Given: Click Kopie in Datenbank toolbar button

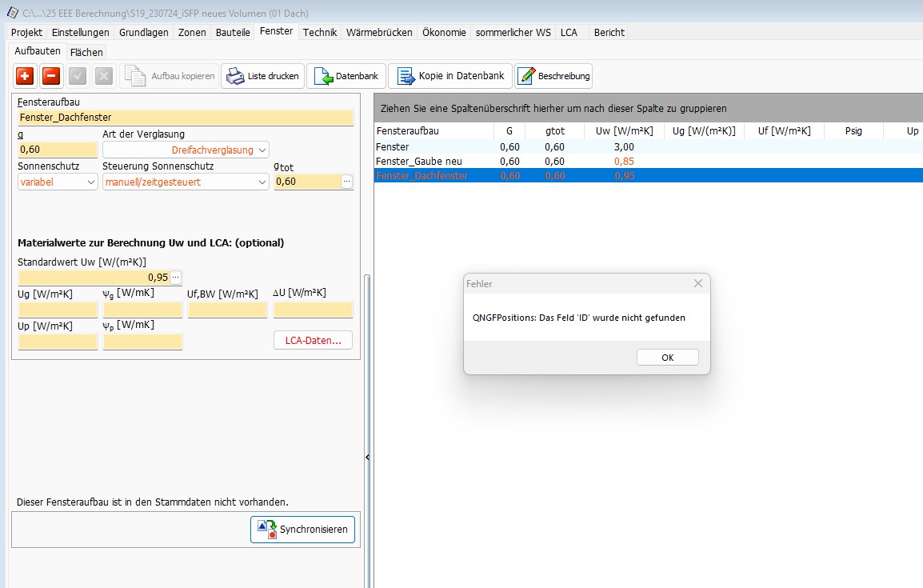Looking at the screenshot, I should (x=451, y=76).
